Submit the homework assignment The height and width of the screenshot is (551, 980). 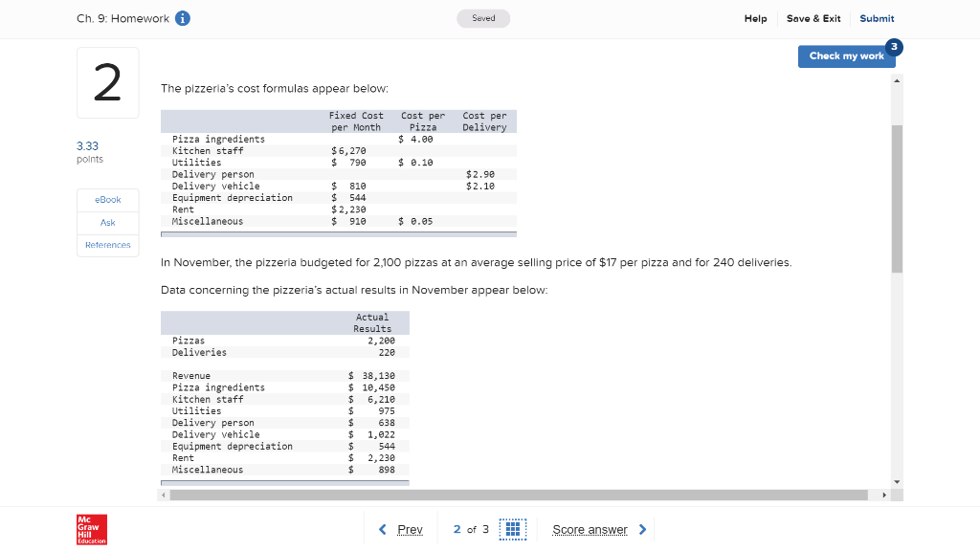(879, 17)
